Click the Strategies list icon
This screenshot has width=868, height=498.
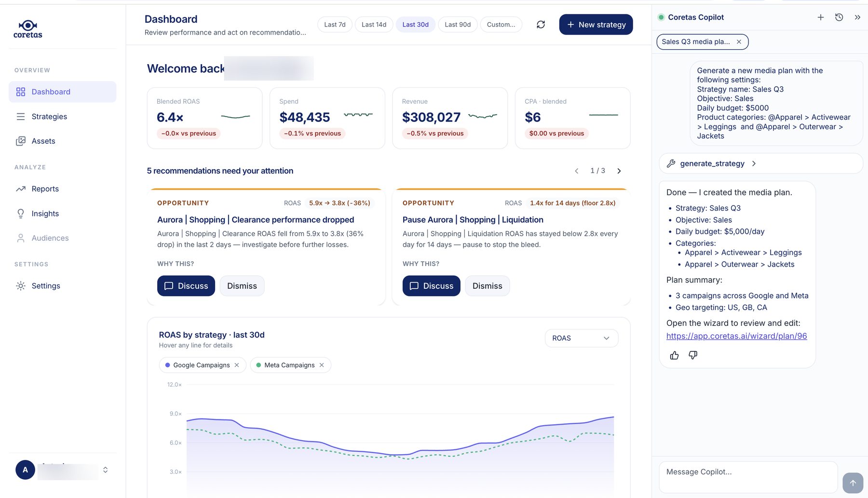[21, 116]
